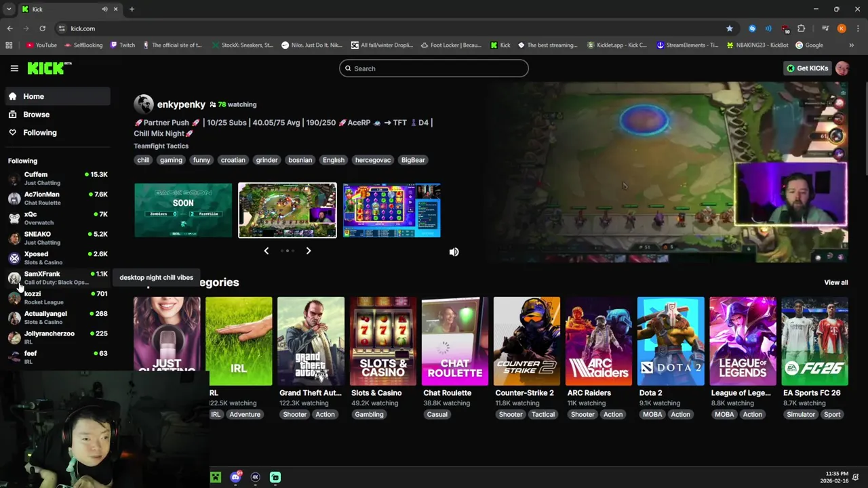Open the Following sidebar item

tap(57, 133)
